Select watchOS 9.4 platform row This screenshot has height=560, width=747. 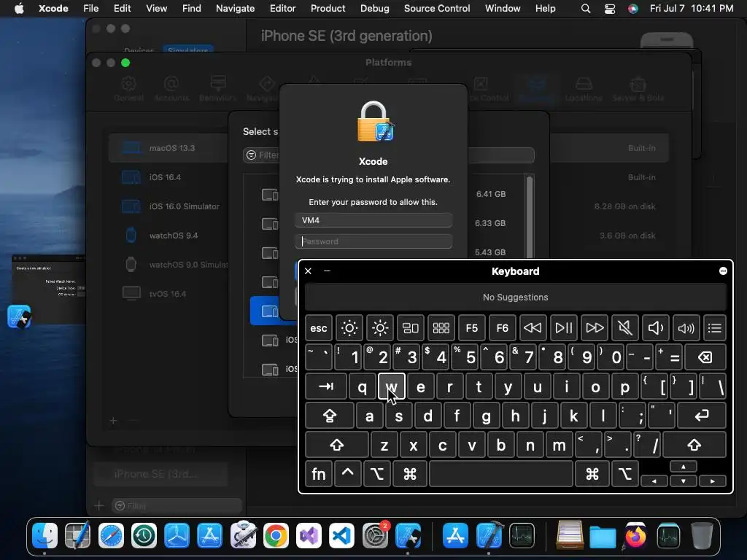pyautogui.click(x=169, y=236)
